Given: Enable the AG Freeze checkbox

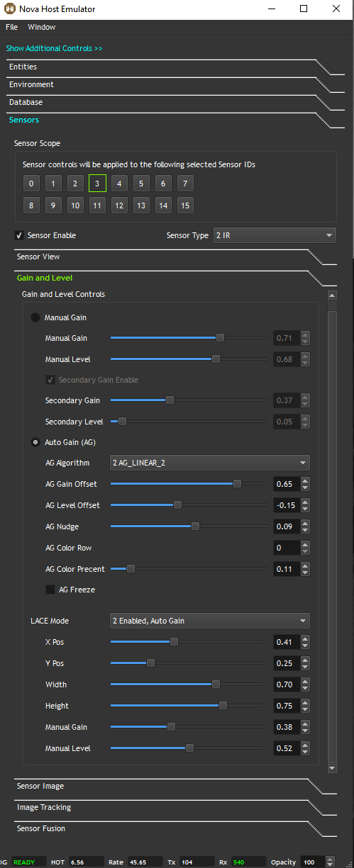Looking at the screenshot, I should (x=50, y=590).
